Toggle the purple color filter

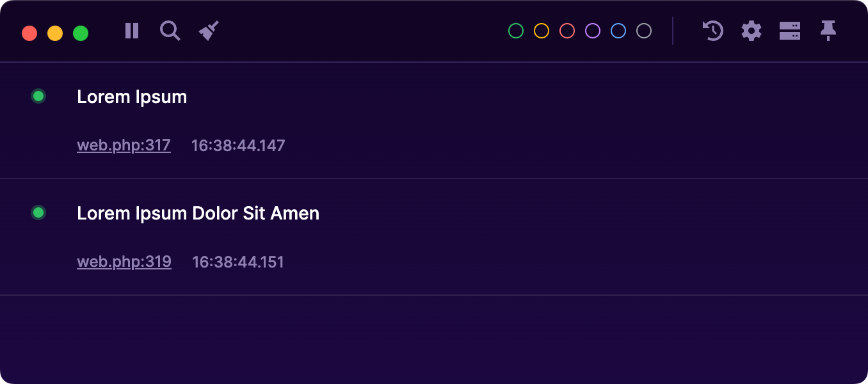592,30
